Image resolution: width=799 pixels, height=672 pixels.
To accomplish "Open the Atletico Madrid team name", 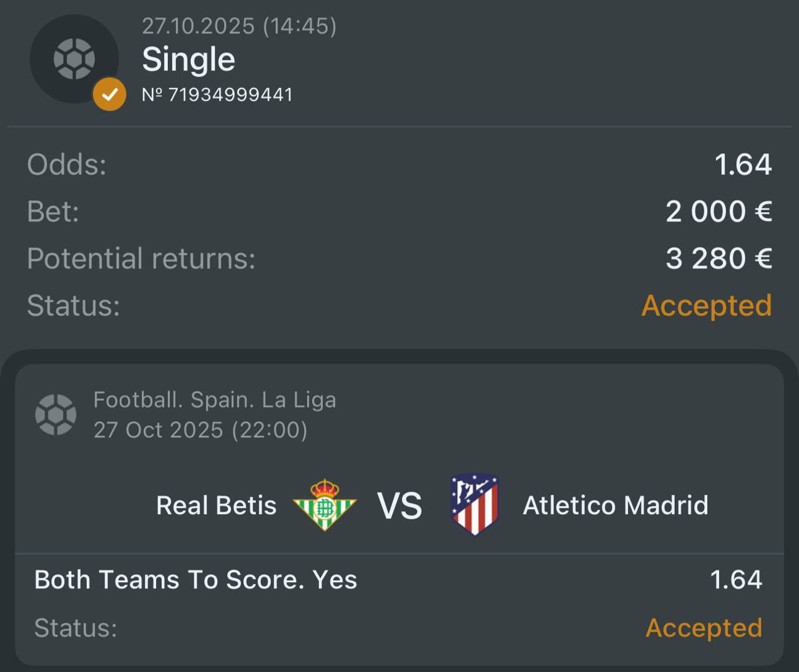I will (x=615, y=505).
